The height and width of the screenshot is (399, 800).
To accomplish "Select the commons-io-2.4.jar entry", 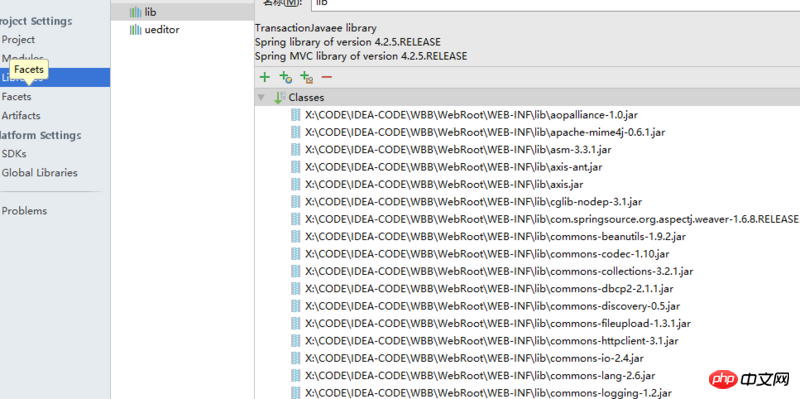I will click(474, 358).
